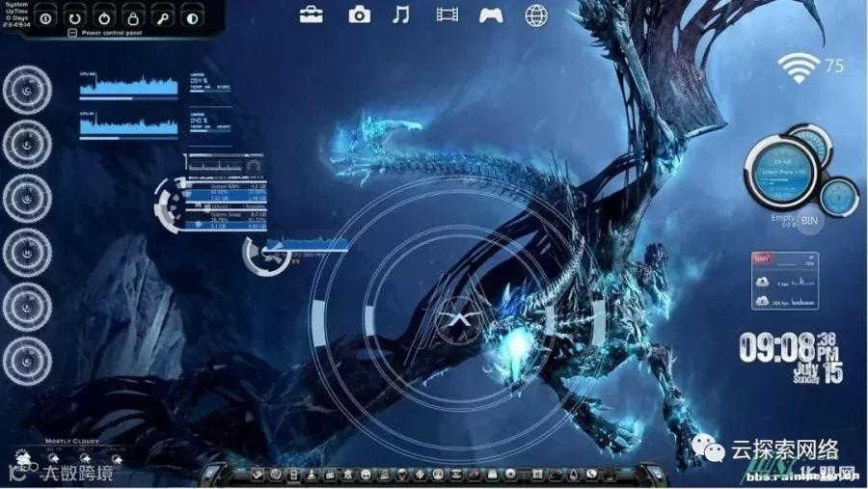868x489 pixels.
Task: Click the second CPU usage graph
Action: pyautogui.click(x=128, y=125)
